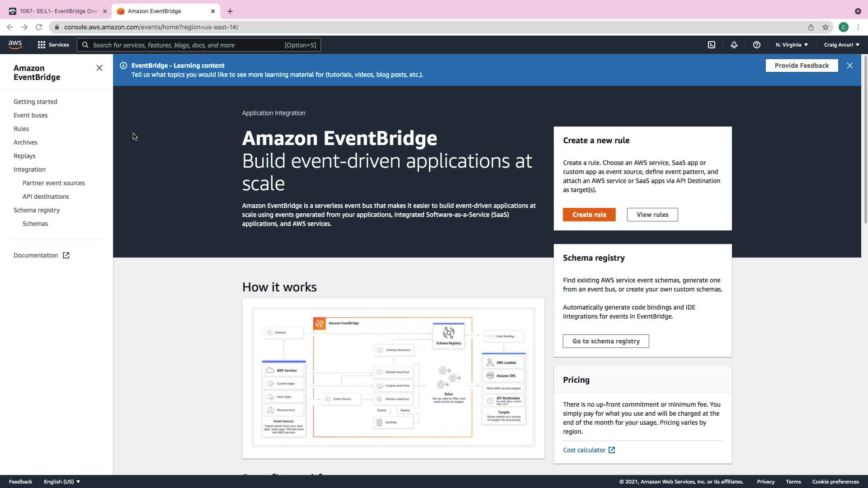Click the orange Create rule button
The height and width of the screenshot is (488, 868).
(589, 215)
